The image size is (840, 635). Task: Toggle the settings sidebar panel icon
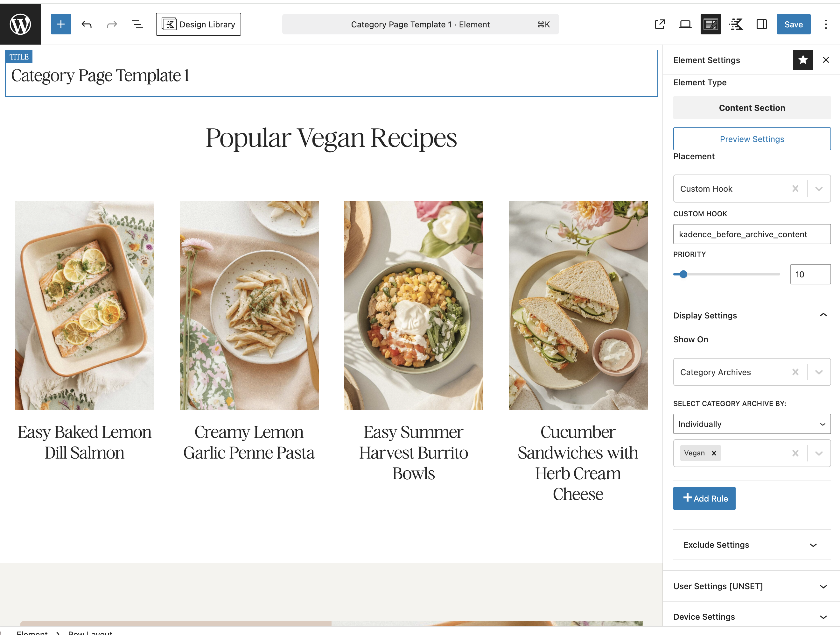tap(761, 24)
